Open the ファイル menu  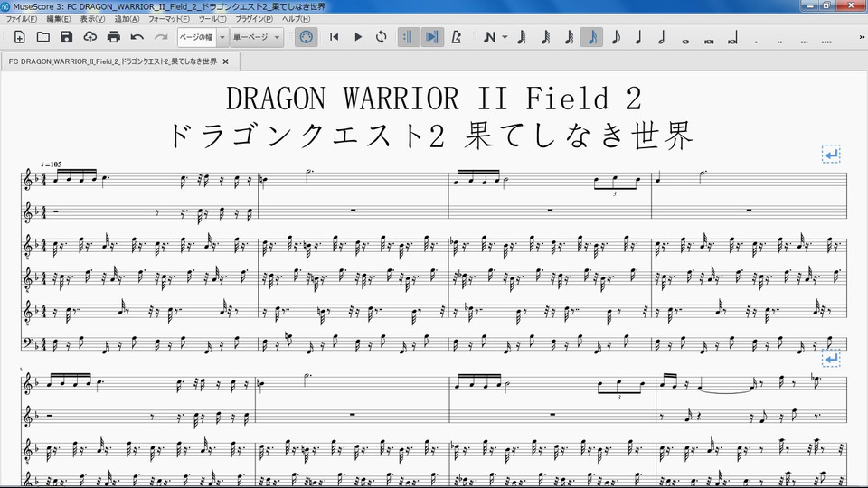(x=22, y=19)
